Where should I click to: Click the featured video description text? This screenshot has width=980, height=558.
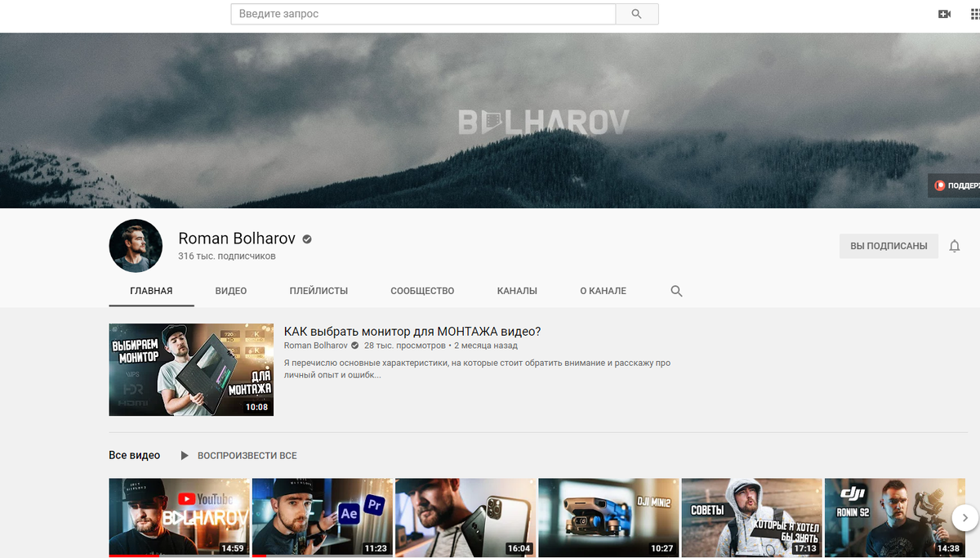point(477,369)
